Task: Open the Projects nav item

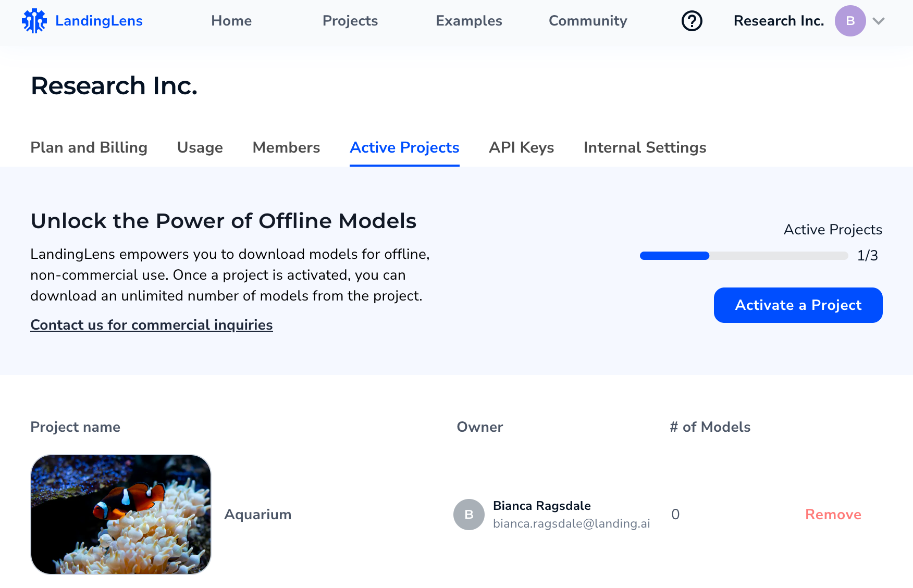Action: (350, 21)
